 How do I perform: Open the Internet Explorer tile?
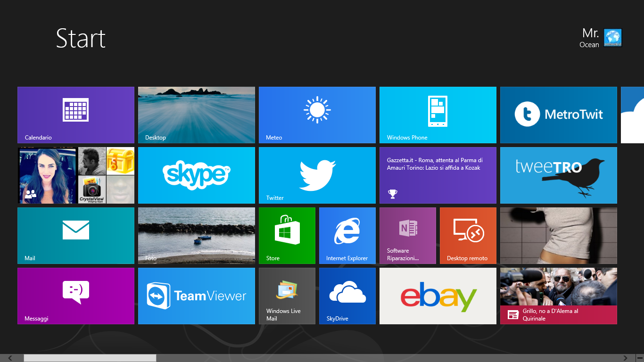coord(347,236)
